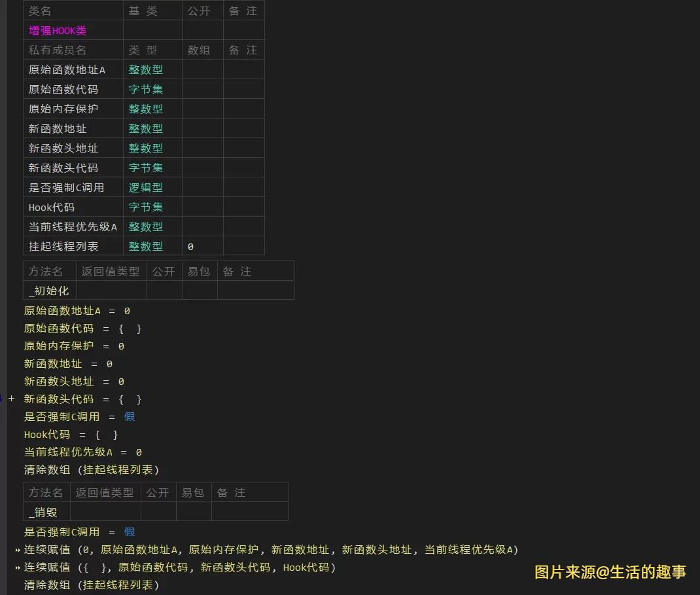Click the method name _销毁
This screenshot has width=700, height=595.
click(x=43, y=512)
